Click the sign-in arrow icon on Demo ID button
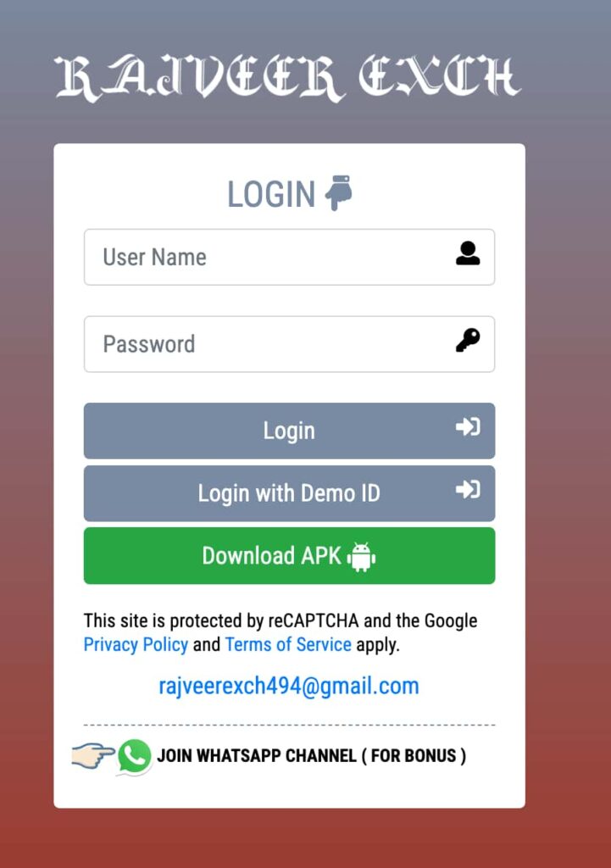Viewport: 611px width, 868px height. point(468,489)
